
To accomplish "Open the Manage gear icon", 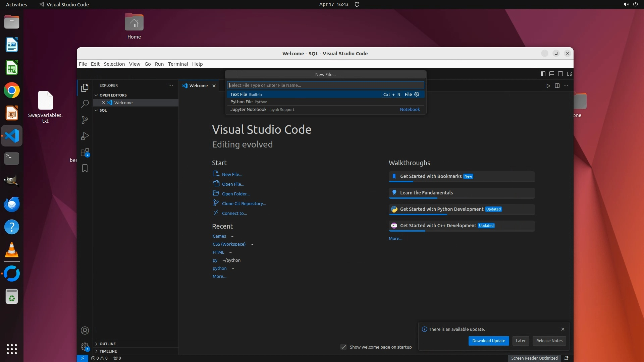I will [x=85, y=347].
